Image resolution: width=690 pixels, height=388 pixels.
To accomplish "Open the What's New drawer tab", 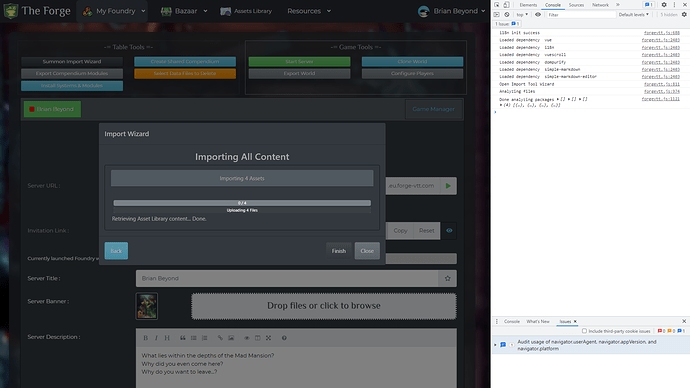I will tap(538, 322).
